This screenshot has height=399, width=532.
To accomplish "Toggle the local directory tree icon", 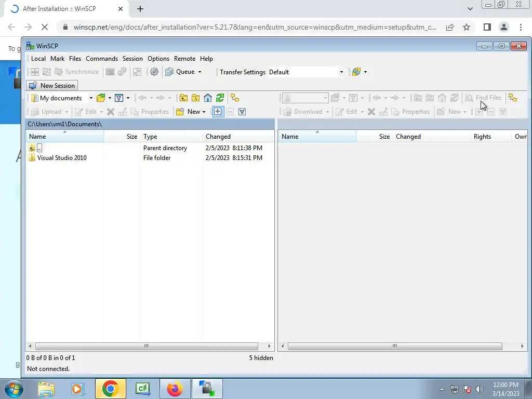I will coord(235,98).
